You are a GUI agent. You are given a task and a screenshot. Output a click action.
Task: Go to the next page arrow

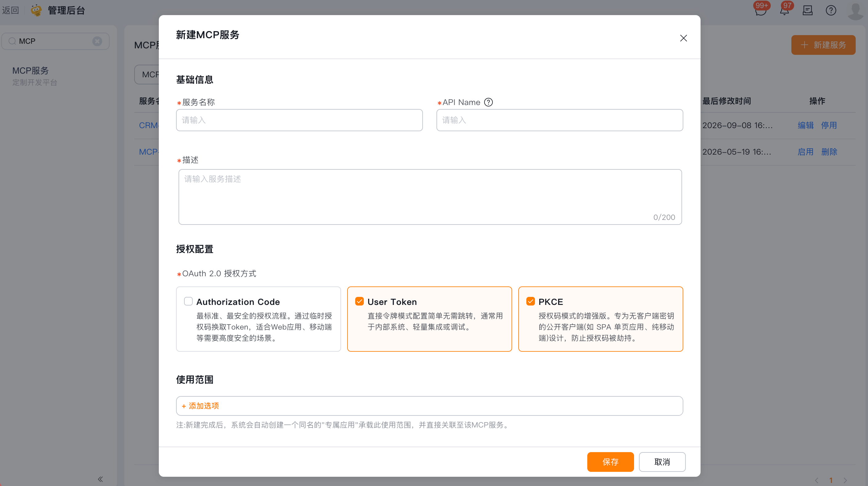pyautogui.click(x=845, y=480)
